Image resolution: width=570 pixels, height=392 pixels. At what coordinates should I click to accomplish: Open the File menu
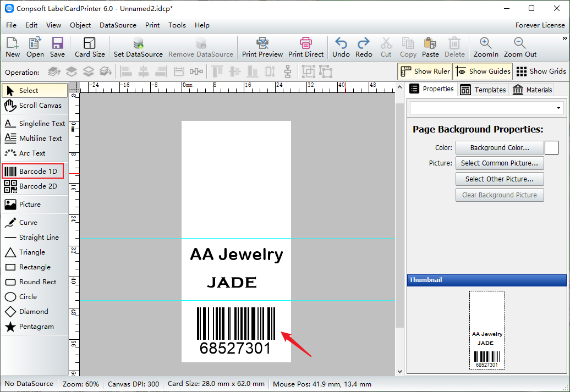pos(11,25)
